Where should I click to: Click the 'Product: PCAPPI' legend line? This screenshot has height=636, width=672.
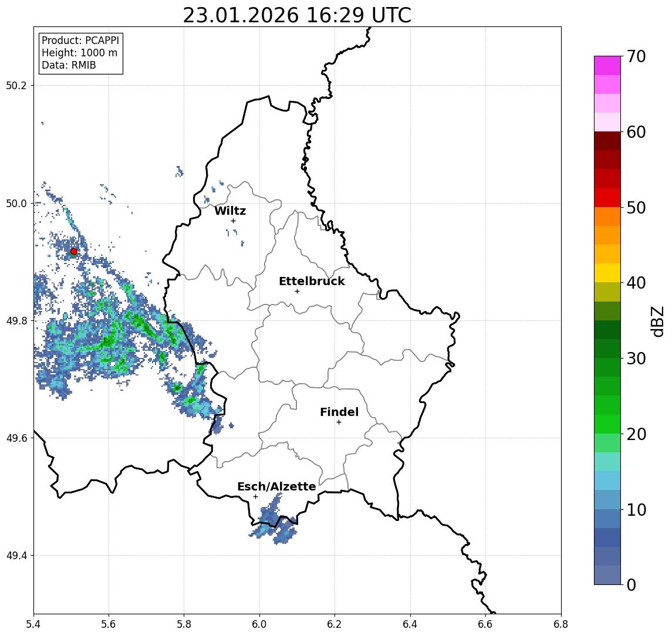[x=80, y=40]
